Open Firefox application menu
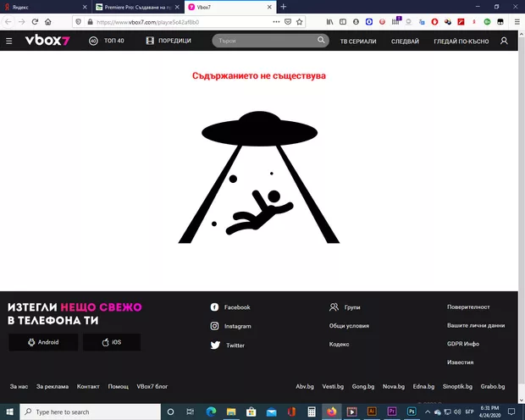This screenshot has width=525, height=420. 517,22
